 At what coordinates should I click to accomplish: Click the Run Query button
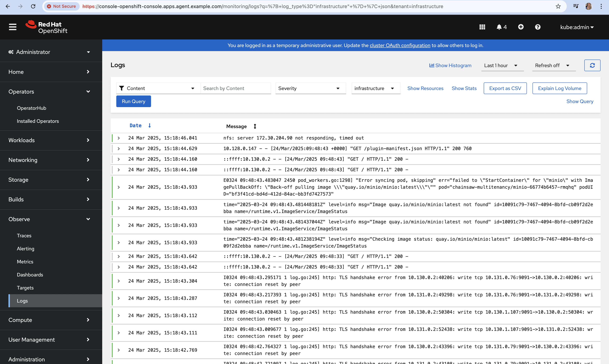133,101
